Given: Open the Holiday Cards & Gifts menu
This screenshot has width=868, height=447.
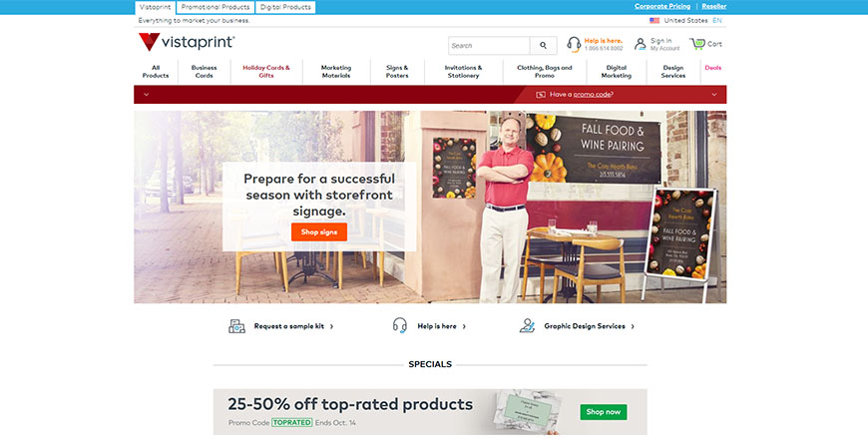Looking at the screenshot, I should point(266,72).
